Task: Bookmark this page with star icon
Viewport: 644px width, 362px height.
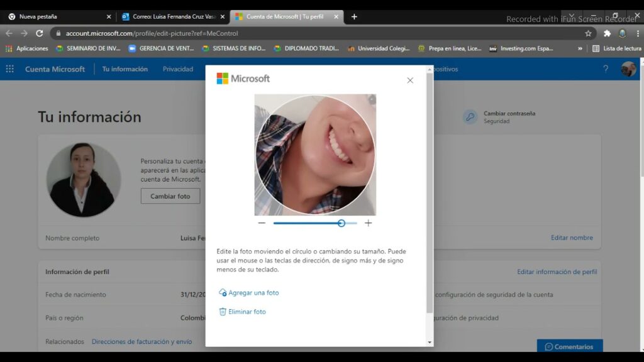Action: [588, 33]
